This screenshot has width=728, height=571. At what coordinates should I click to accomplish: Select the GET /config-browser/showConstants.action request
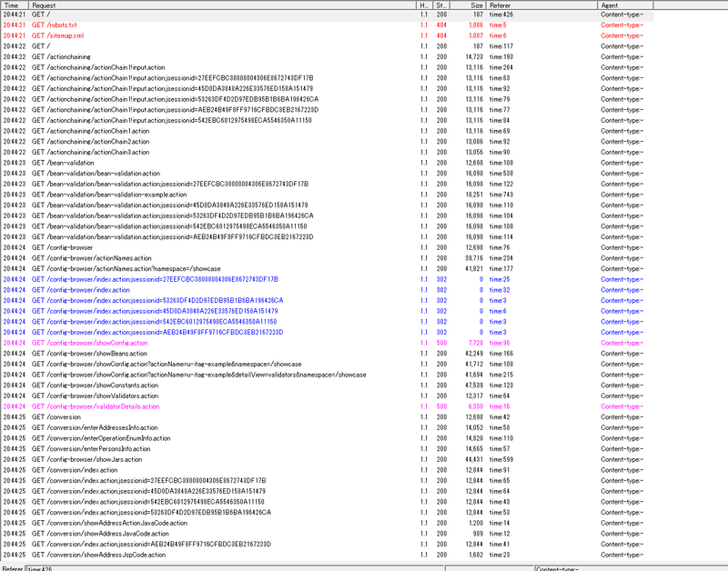click(327, 386)
